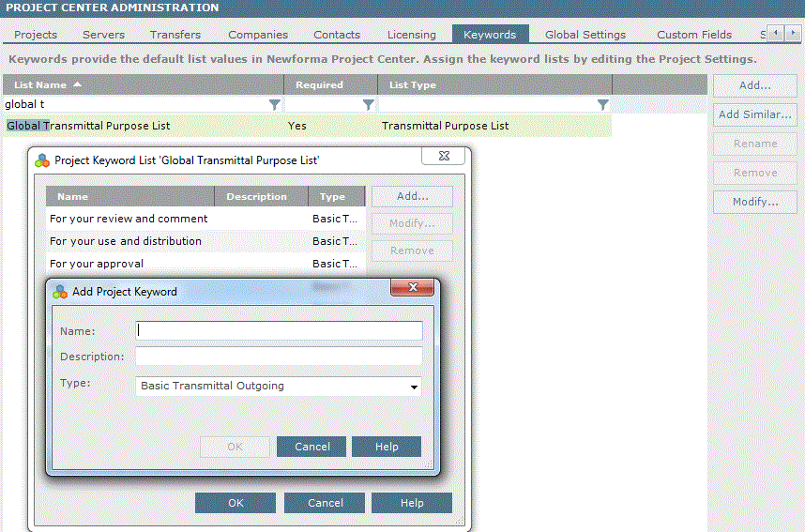Click Remove in Project Keyword List dialog
Screen dimensions: 805x532
pos(412,251)
